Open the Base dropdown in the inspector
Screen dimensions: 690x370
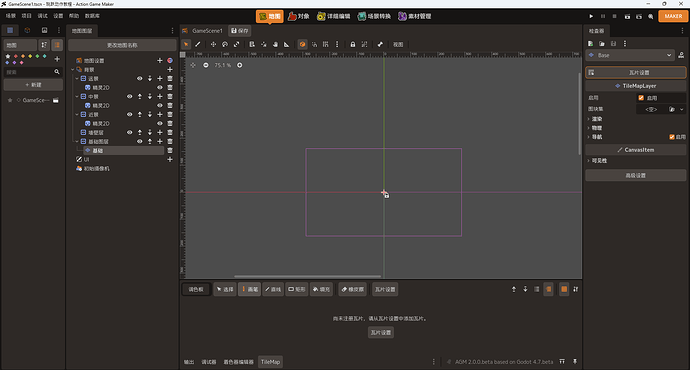point(630,55)
